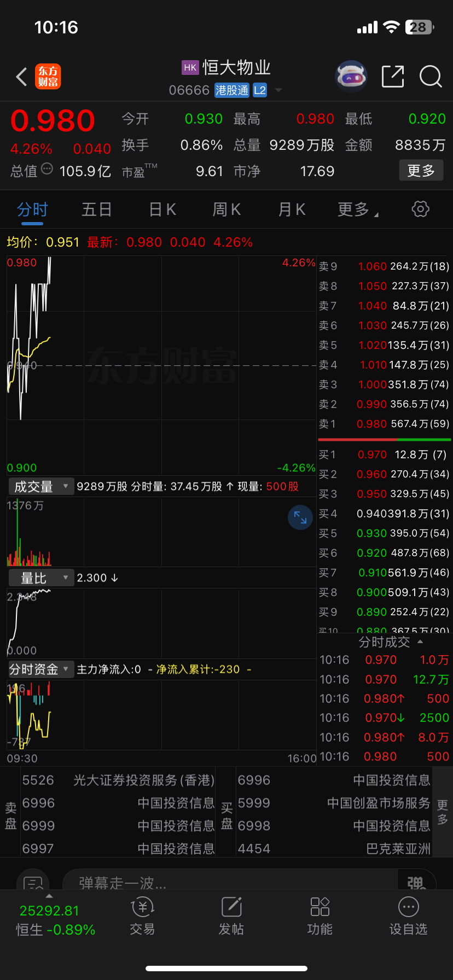Tap the intraday price chart area
The image size is (453, 980).
[161, 365]
